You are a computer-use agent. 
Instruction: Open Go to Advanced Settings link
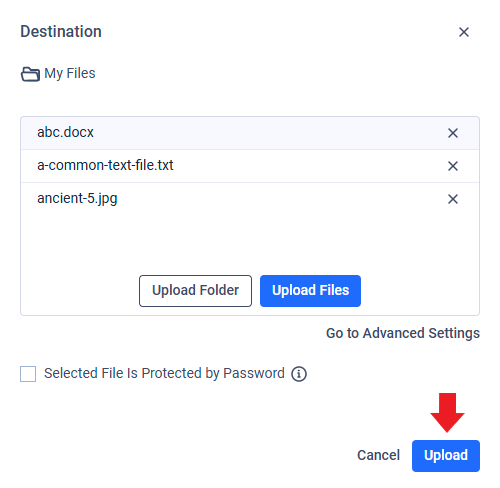[x=403, y=333]
